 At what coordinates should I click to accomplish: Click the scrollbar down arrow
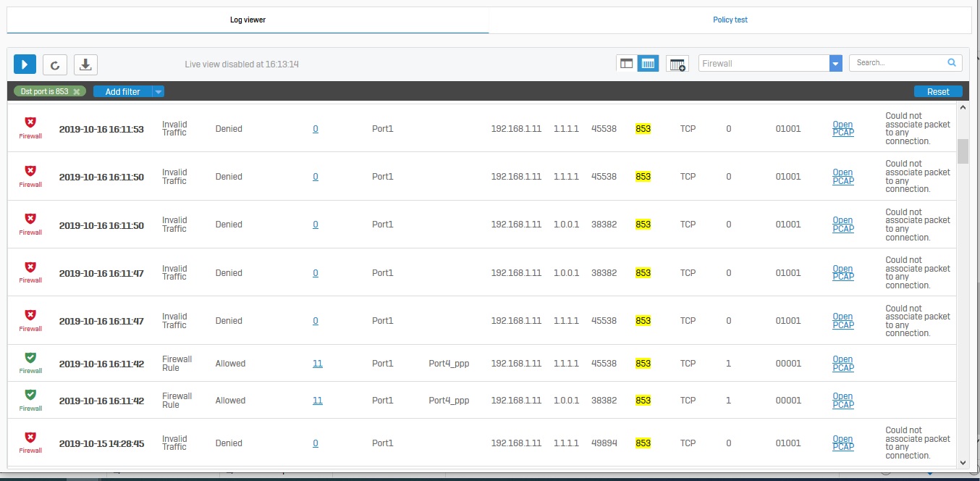coord(963,462)
